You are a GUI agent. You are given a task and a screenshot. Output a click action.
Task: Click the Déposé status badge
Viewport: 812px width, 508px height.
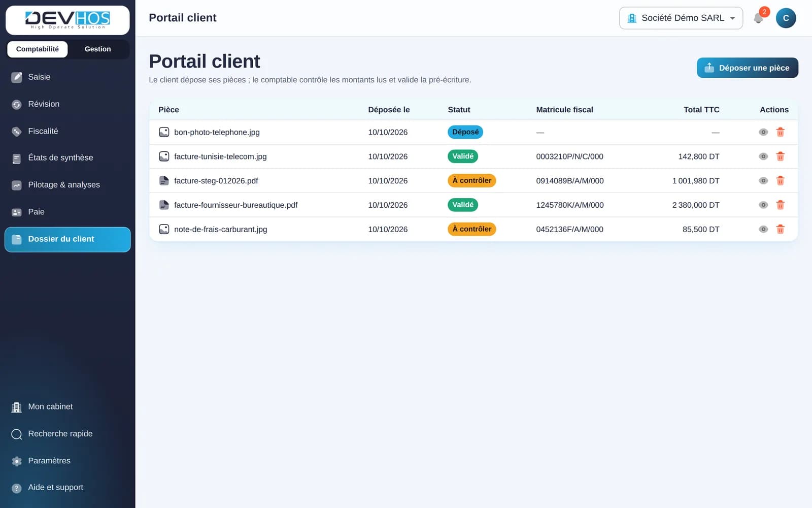coord(465,132)
